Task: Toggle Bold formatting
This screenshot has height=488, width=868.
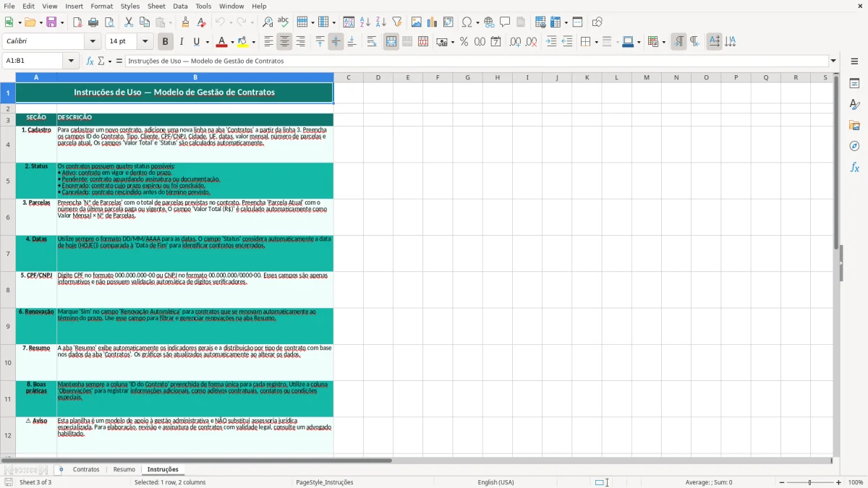Action: tap(165, 42)
